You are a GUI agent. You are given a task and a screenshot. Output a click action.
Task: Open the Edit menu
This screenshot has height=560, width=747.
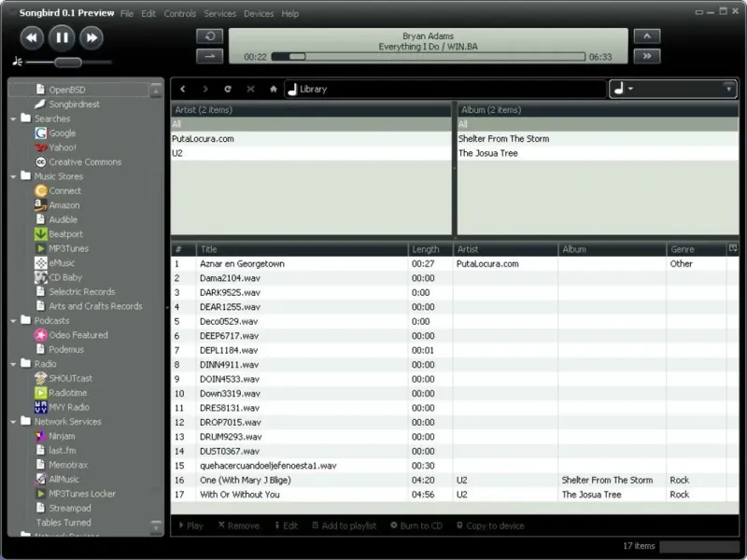148,14
